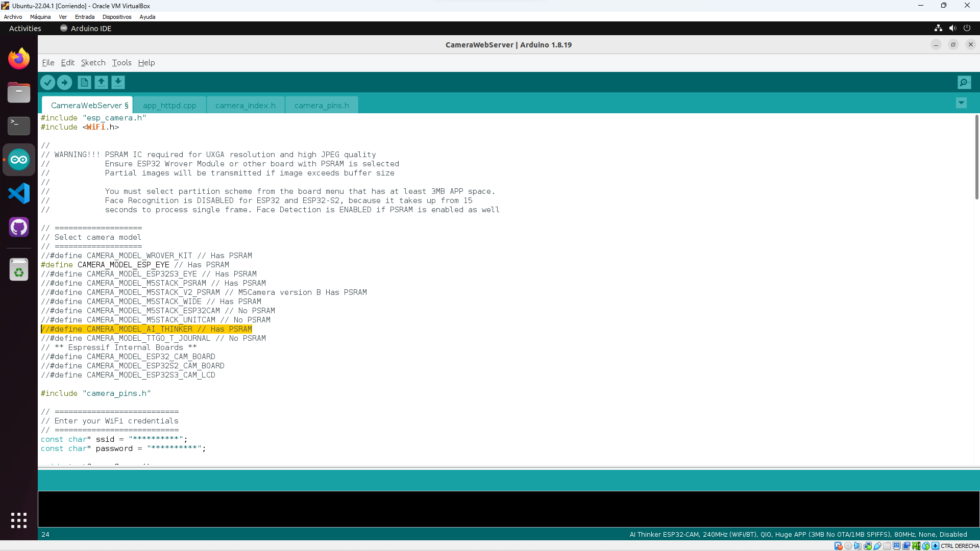This screenshot has width=980, height=551.
Task: Open a sketch with the Open icon
Action: (x=101, y=82)
